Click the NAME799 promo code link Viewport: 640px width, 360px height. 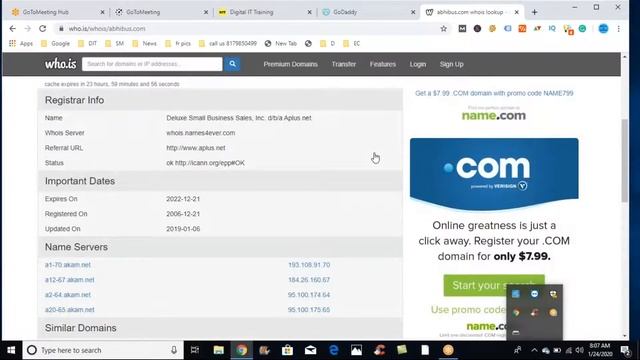(x=494, y=93)
